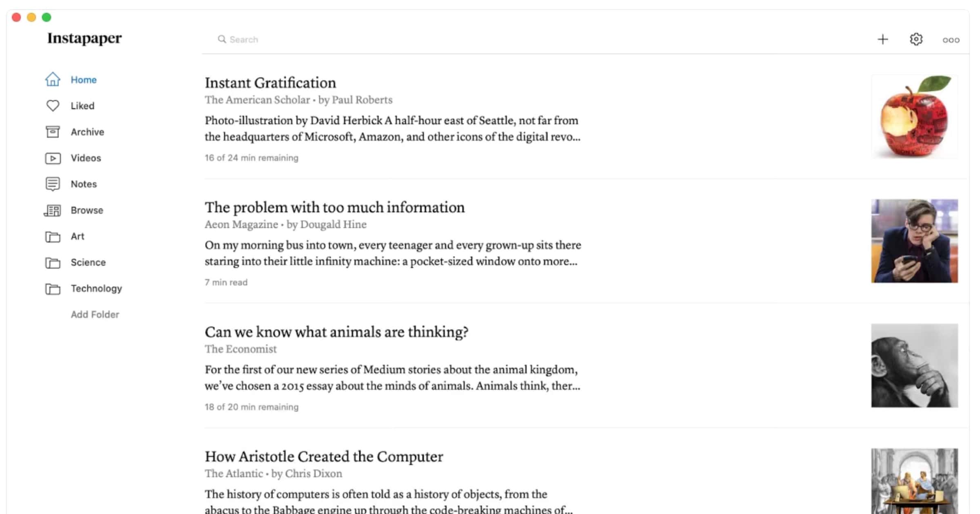
Task: Select the Notes sidebar icon
Action: (x=52, y=184)
